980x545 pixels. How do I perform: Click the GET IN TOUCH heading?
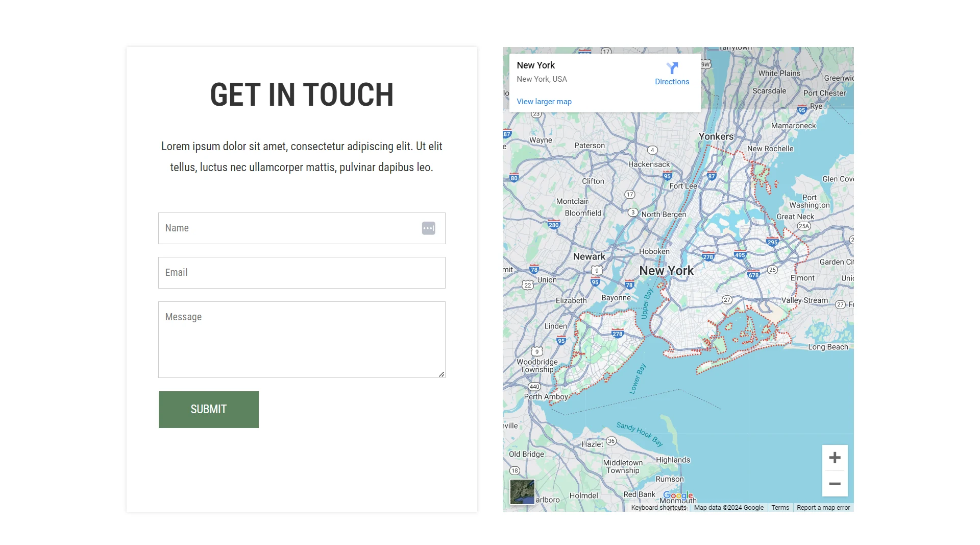302,95
